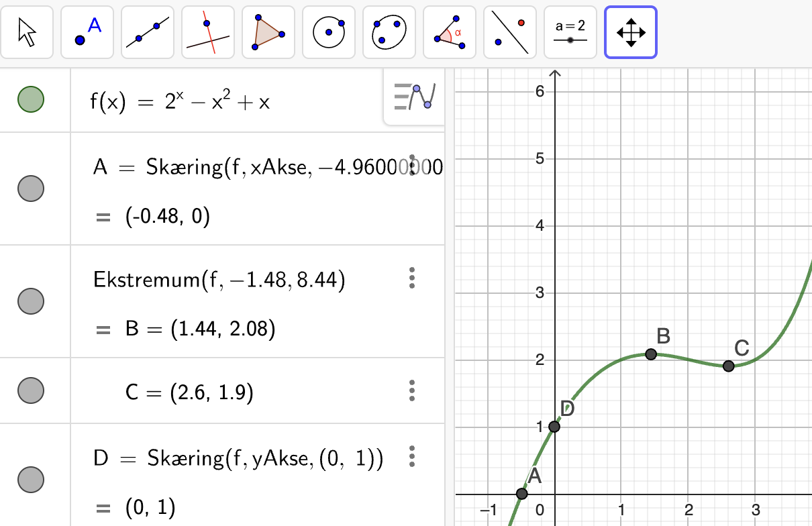Select the Reflect about line tool
The image size is (812, 526).
pos(510,32)
